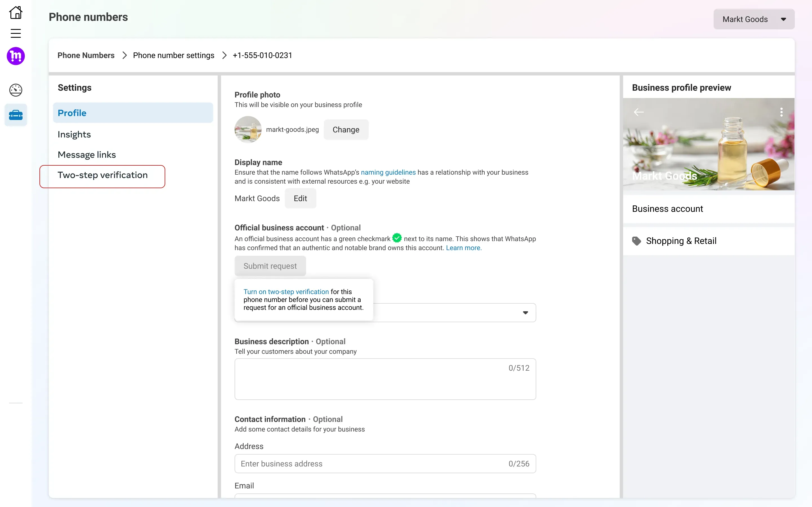Click the Profile tab in settings

coord(71,113)
